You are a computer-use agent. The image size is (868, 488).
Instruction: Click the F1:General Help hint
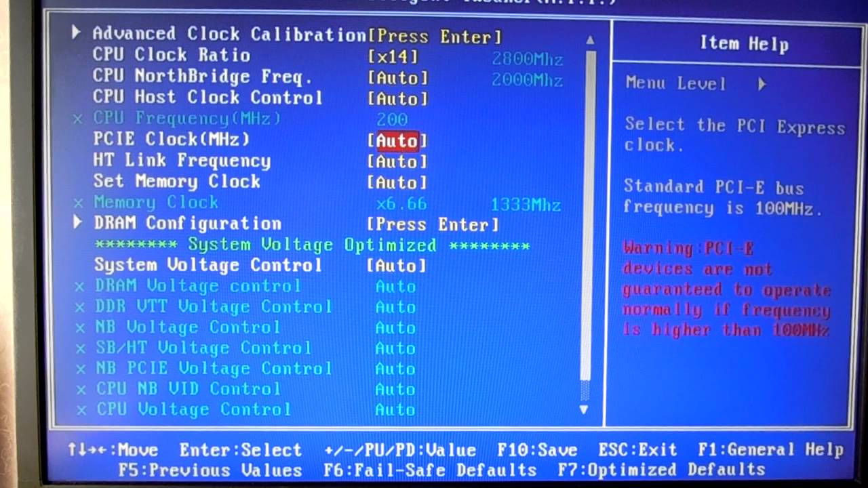point(771,449)
